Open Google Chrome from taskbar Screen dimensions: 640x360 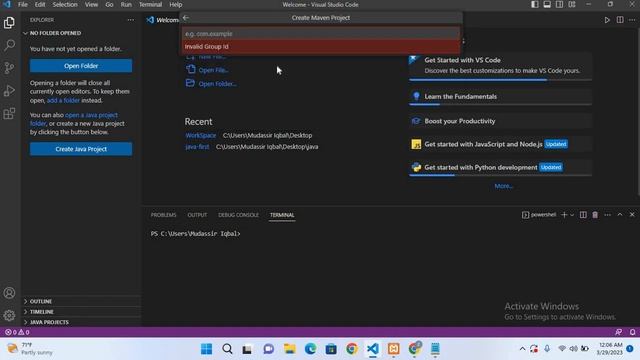352,349
